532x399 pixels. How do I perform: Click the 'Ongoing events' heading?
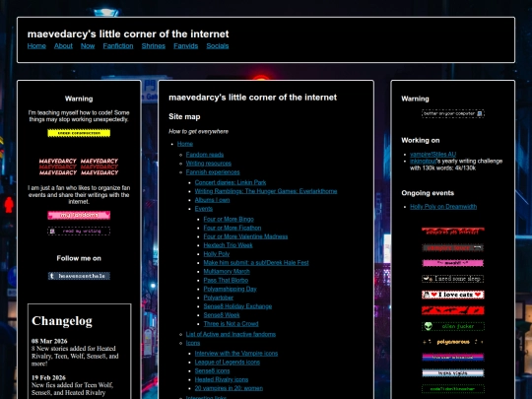(x=428, y=193)
